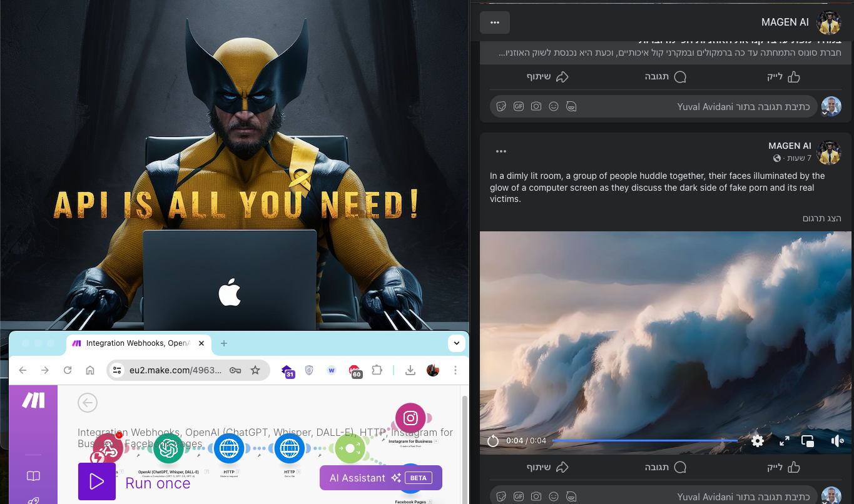Toggle picture-in-picture for the wave video
This screenshot has height=504, width=854.
[x=808, y=441]
